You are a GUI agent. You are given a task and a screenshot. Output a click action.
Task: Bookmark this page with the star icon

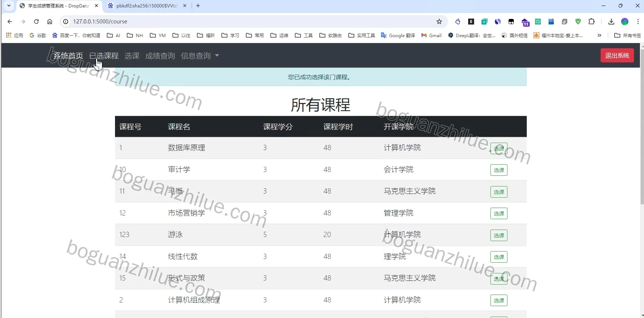(x=439, y=22)
